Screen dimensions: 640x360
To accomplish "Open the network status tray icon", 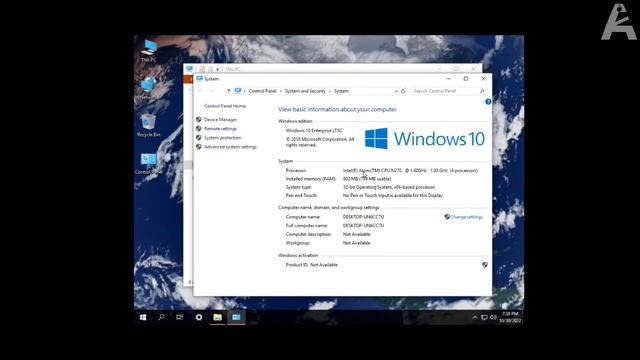I will [x=484, y=317].
